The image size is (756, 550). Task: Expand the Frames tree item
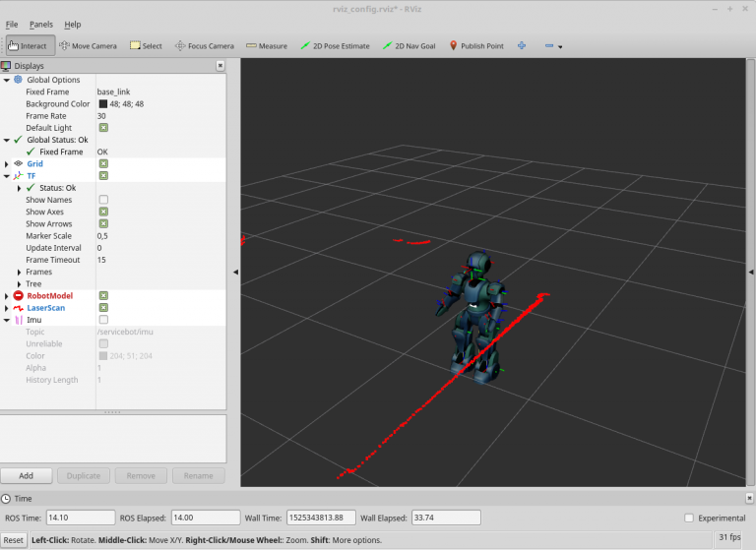(x=20, y=273)
